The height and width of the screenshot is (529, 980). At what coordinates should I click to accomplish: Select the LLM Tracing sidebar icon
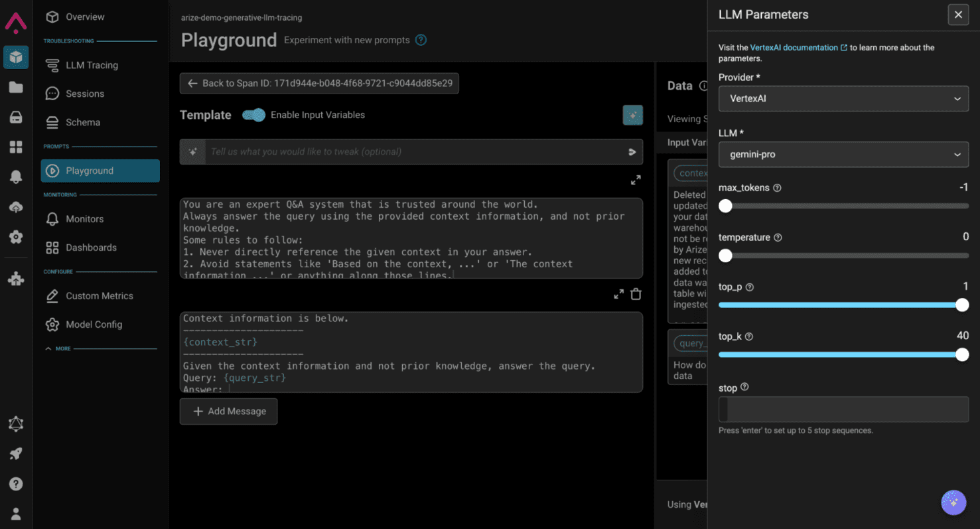[x=52, y=65]
